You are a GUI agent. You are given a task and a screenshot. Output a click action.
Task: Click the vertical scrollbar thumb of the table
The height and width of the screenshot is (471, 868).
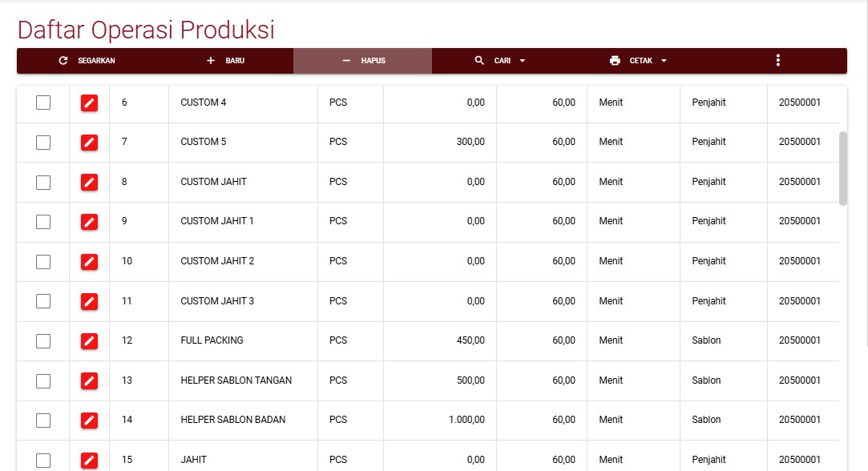(842, 168)
